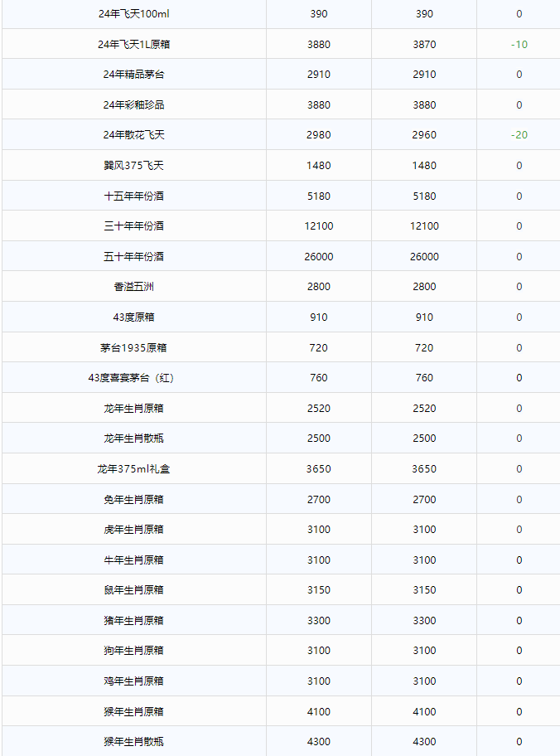Select first 2800 price for 香溢五洲
The width and height of the screenshot is (560, 756).
tap(319, 286)
